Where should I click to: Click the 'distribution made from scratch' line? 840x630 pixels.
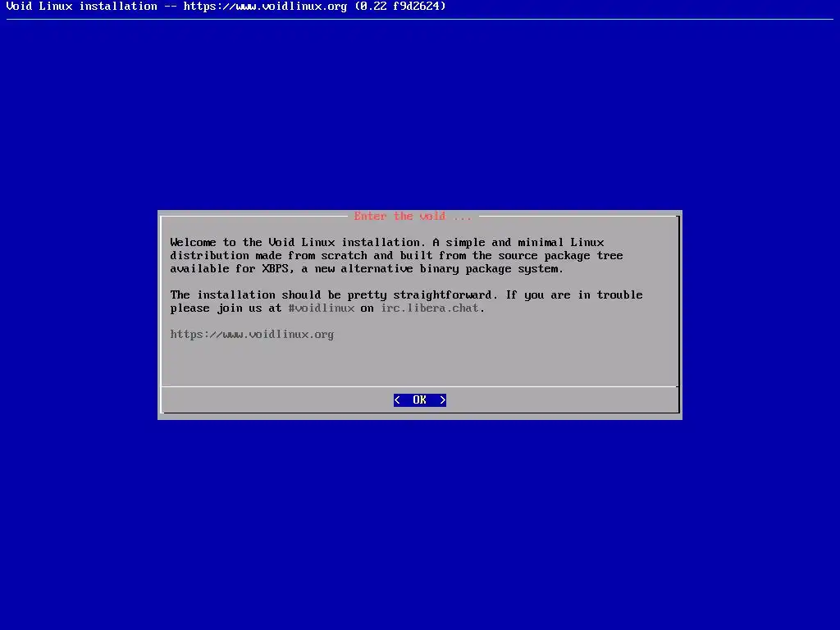[x=396, y=256]
